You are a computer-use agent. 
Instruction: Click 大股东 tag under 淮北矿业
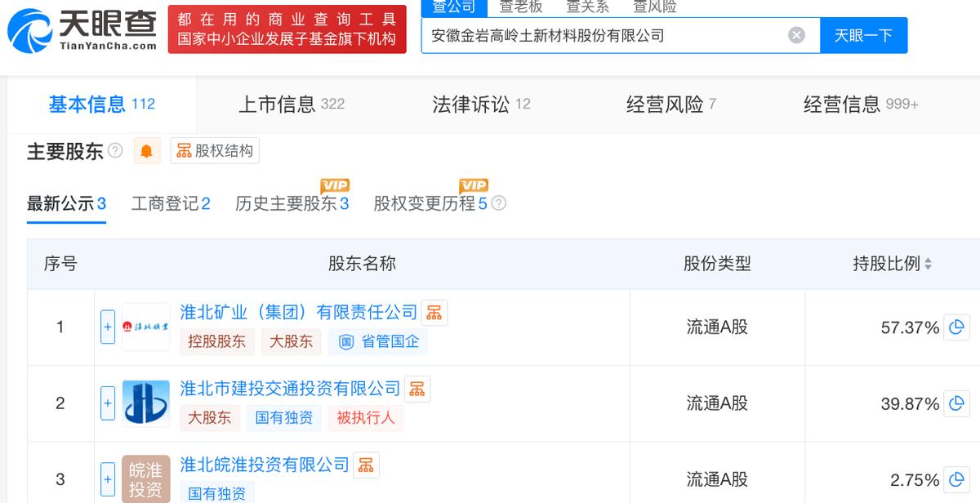click(292, 342)
